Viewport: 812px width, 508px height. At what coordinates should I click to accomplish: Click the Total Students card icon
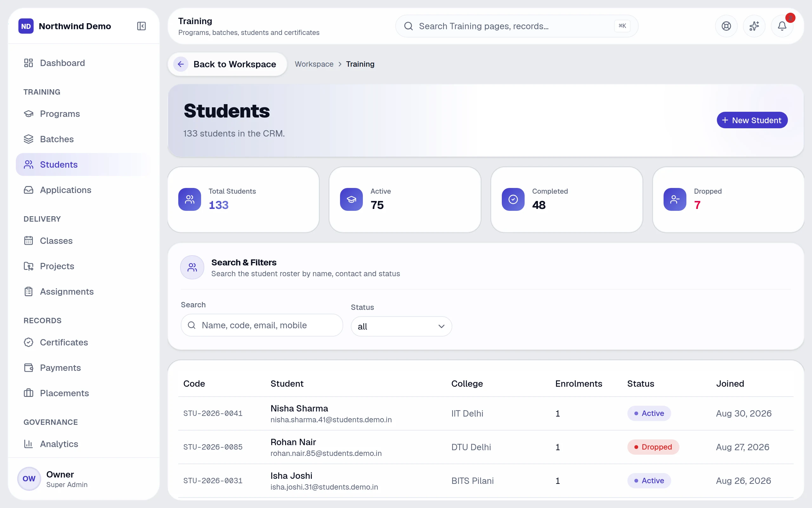pyautogui.click(x=190, y=199)
